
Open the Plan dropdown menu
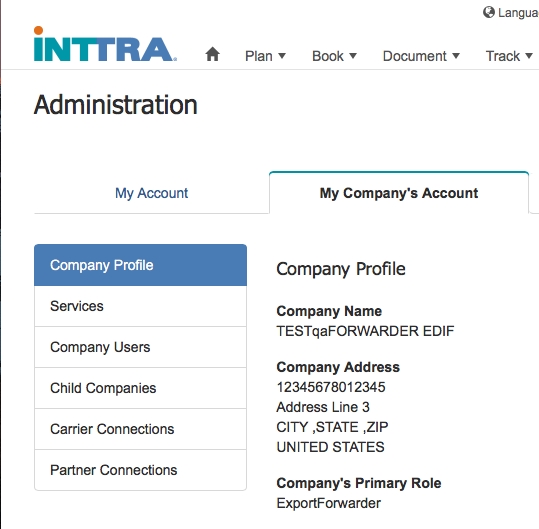(265, 56)
